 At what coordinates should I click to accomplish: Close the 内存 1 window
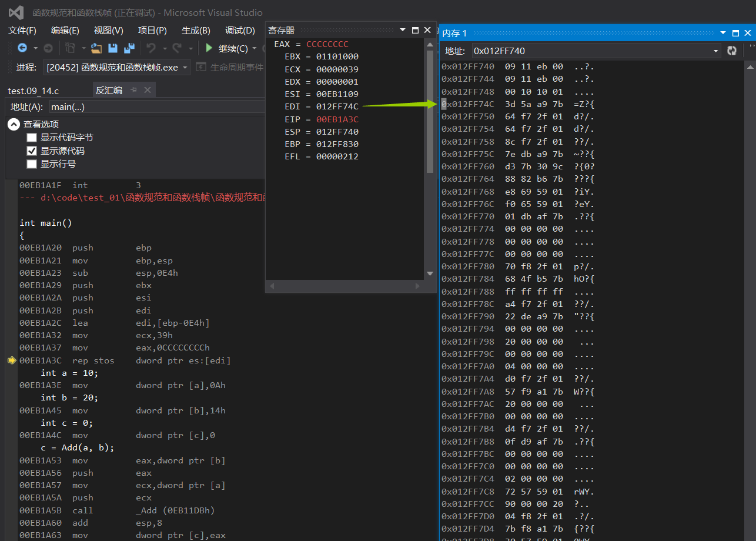[x=748, y=33]
